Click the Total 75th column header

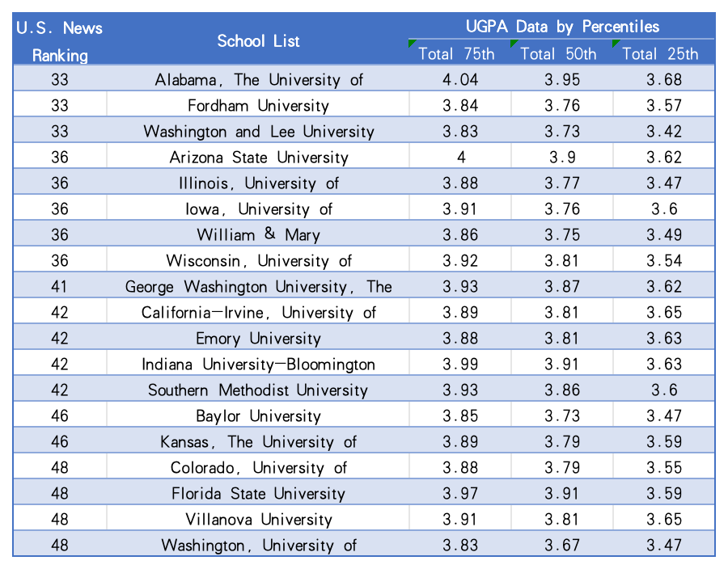pyautogui.click(x=460, y=54)
